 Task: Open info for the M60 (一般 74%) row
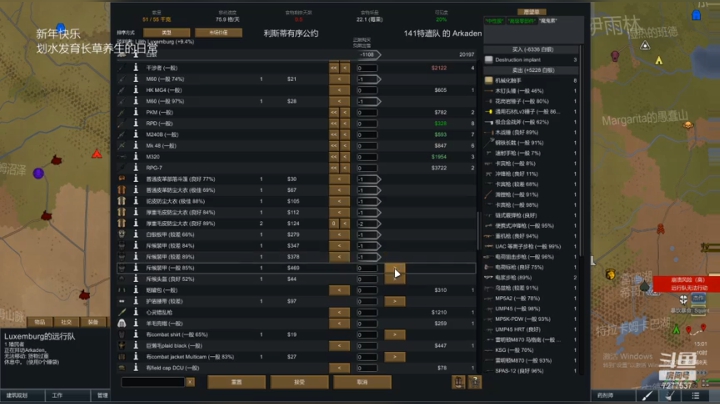[x=135, y=79]
